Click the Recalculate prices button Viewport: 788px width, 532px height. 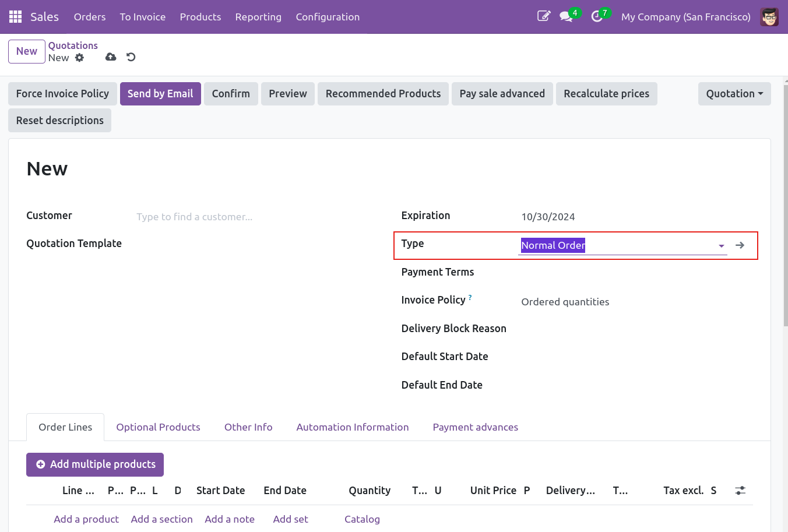point(606,94)
